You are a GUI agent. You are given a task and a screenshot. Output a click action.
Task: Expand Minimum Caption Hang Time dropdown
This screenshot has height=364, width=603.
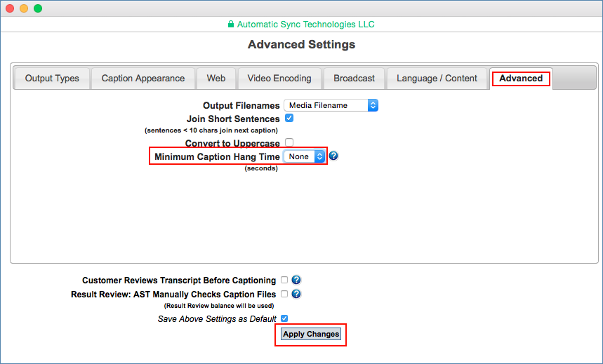coord(305,156)
